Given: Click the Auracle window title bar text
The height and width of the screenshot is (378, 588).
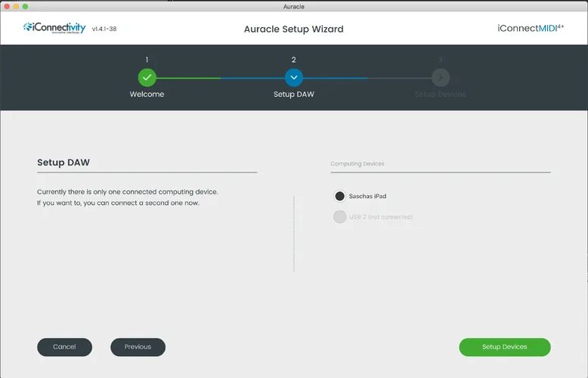Looking at the screenshot, I should 294,6.
